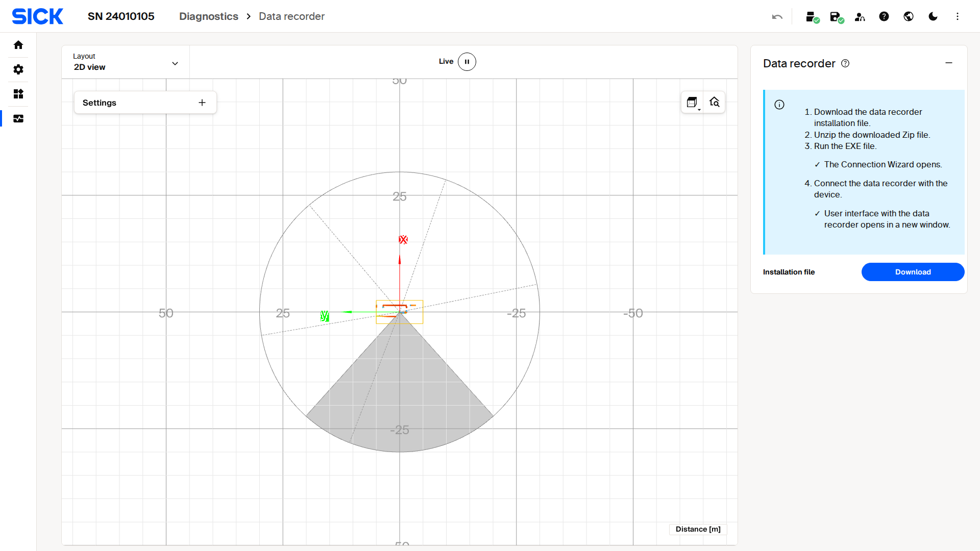
Task: Collapse the Data recorder panel
Action: click(x=949, y=63)
